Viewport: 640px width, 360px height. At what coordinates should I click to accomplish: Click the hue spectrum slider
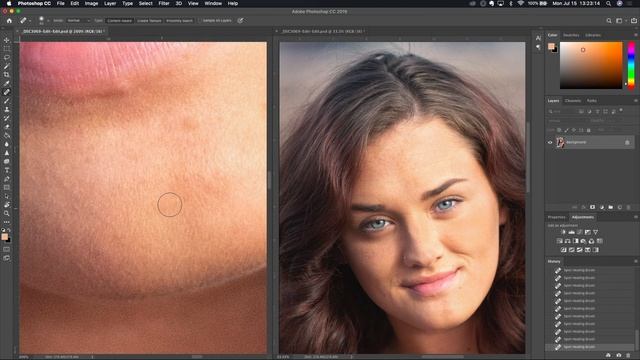631,65
